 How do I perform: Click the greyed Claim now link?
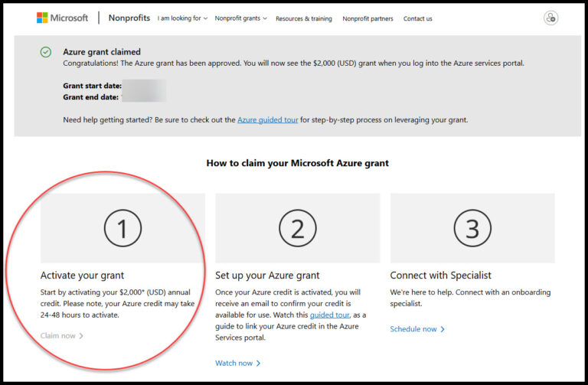[61, 335]
